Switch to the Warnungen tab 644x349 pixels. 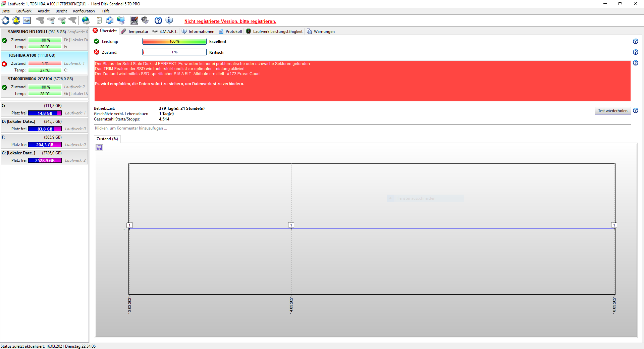pos(321,32)
